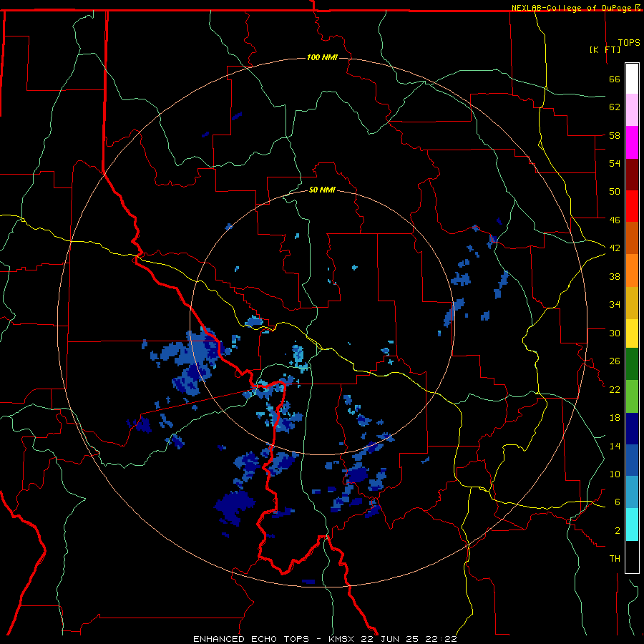Click the 62 legend value
The height and width of the screenshot is (644, 644).
pos(615,107)
